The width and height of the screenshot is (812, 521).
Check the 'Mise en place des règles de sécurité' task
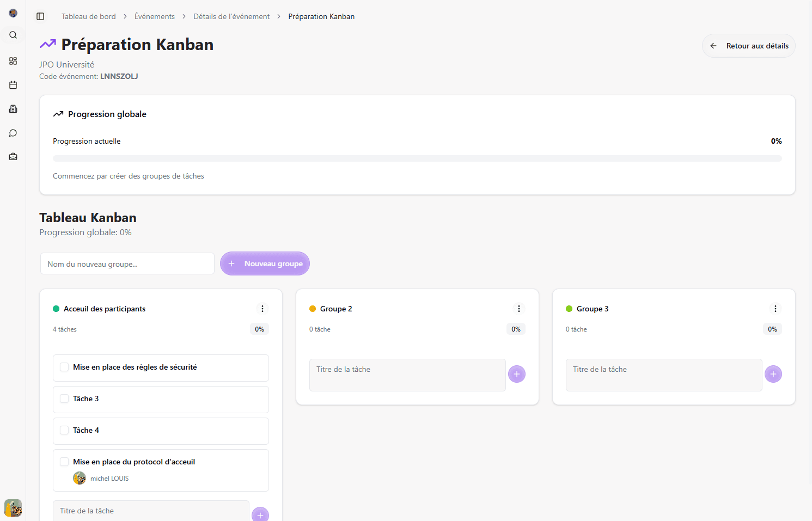tap(64, 367)
